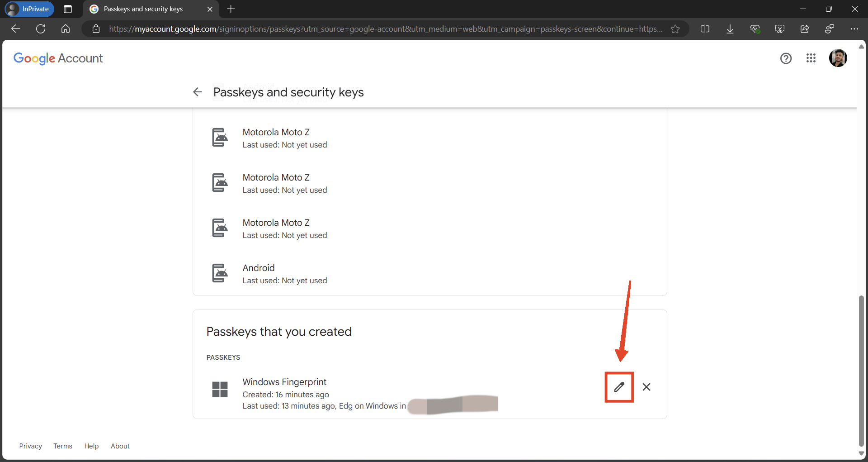Open browser settings and more menu
Screen dimensions: 868x462
coord(854,29)
